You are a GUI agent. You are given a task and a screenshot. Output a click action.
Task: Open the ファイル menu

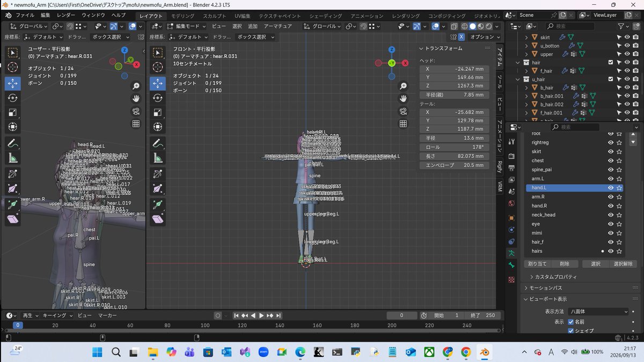tap(25, 16)
